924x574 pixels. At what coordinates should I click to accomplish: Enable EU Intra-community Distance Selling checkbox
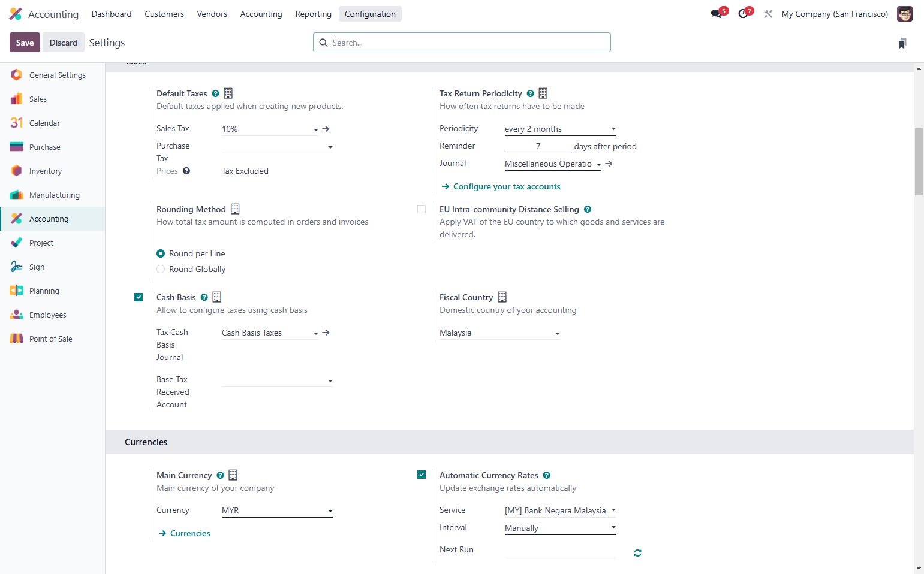422,209
